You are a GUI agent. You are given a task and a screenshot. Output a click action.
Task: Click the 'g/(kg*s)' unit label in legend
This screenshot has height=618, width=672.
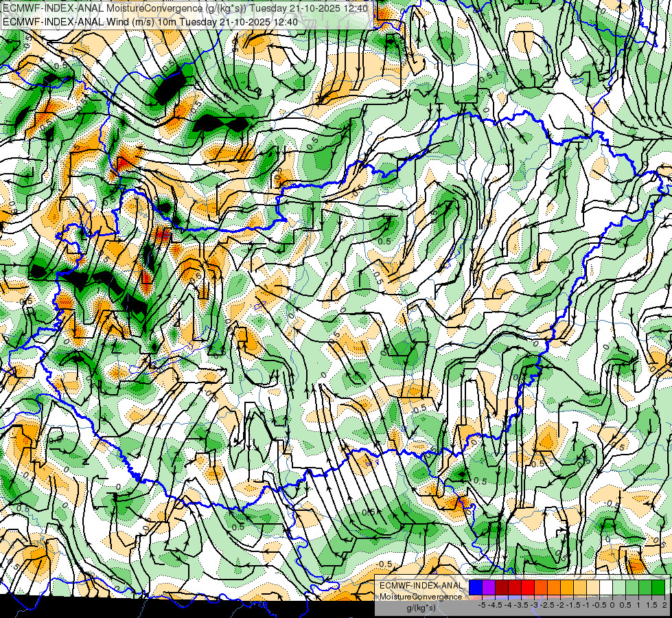(x=421, y=608)
